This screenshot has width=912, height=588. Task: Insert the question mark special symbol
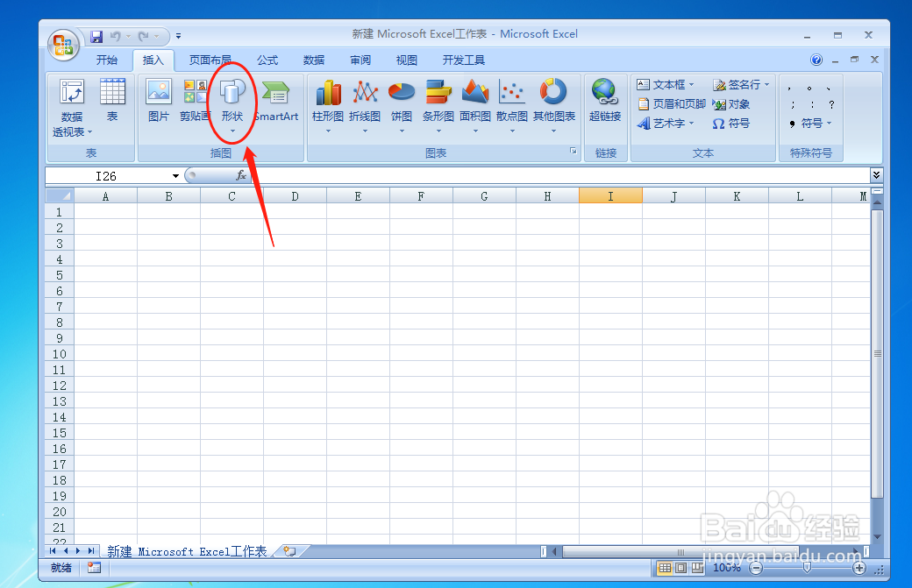831,104
